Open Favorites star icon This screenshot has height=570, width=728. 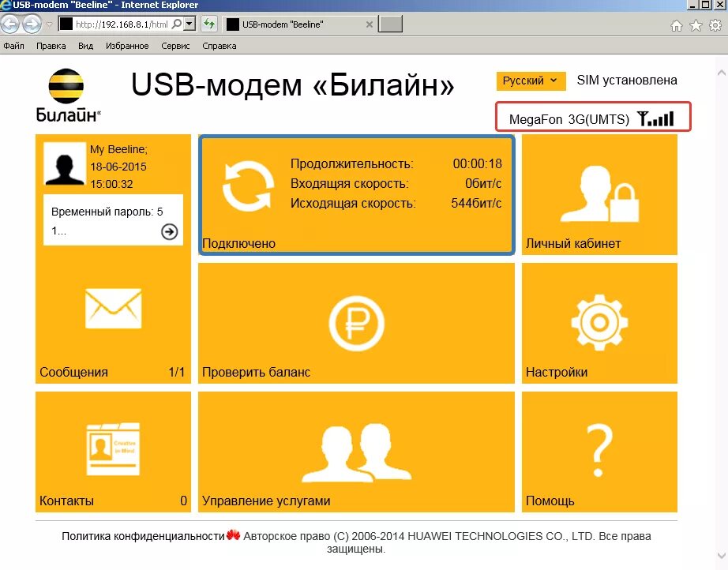click(696, 25)
